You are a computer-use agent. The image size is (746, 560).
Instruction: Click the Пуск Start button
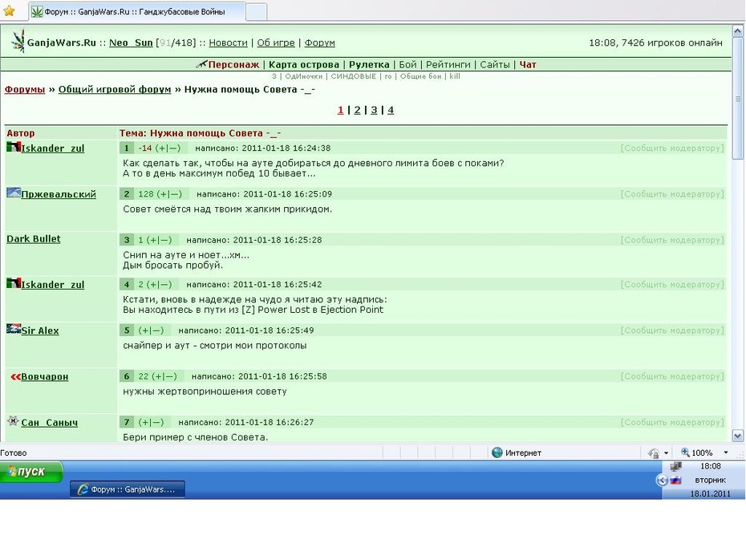coord(31,472)
